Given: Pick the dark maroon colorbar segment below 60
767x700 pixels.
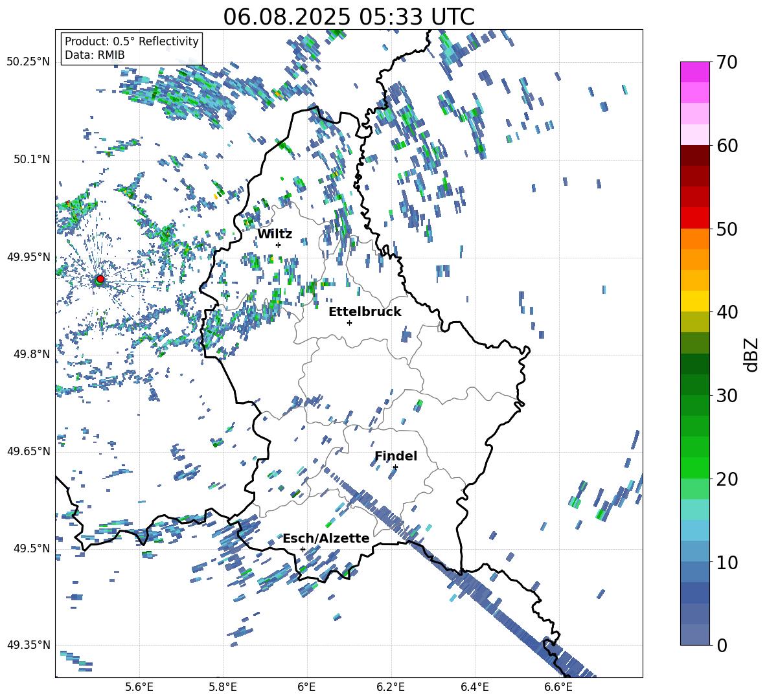Looking at the screenshot, I should pos(694,155).
